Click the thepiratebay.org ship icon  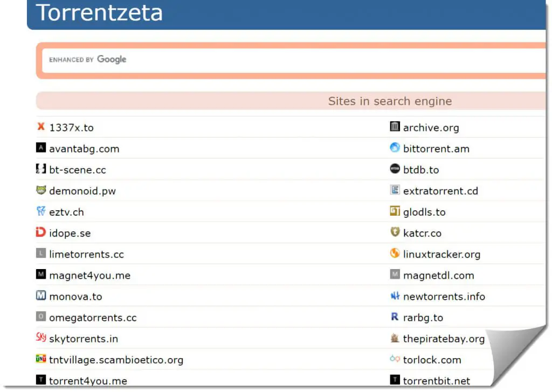[x=395, y=339]
